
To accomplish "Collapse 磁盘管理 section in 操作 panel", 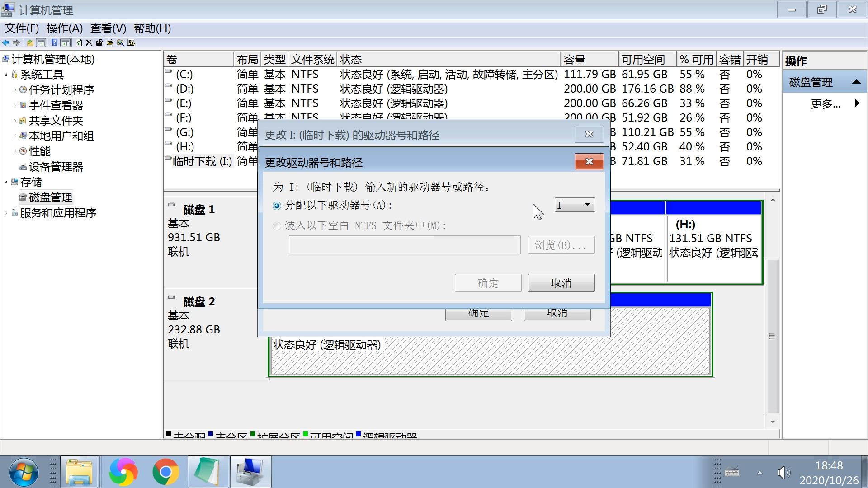I will pyautogui.click(x=856, y=82).
